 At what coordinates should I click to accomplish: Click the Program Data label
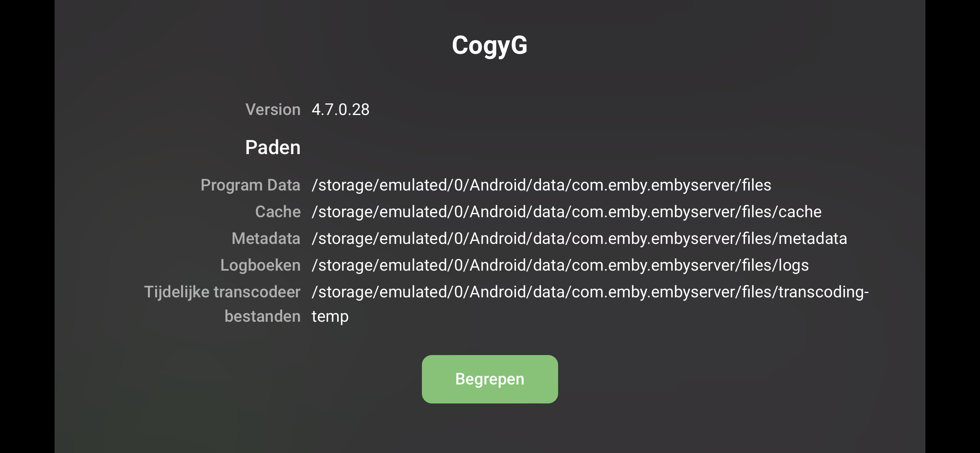point(250,185)
